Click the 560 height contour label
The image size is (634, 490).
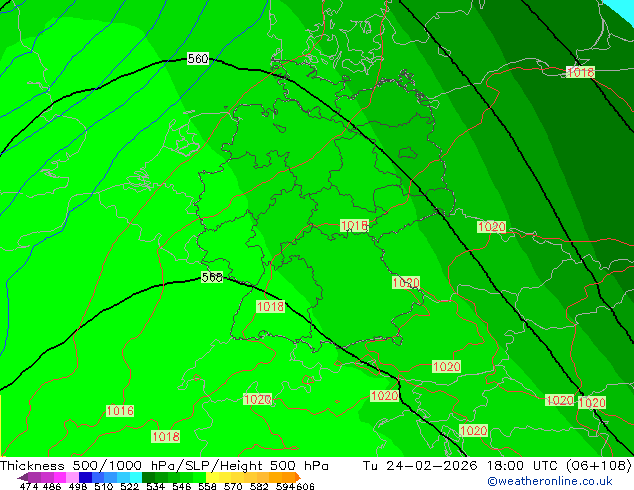tap(198, 59)
